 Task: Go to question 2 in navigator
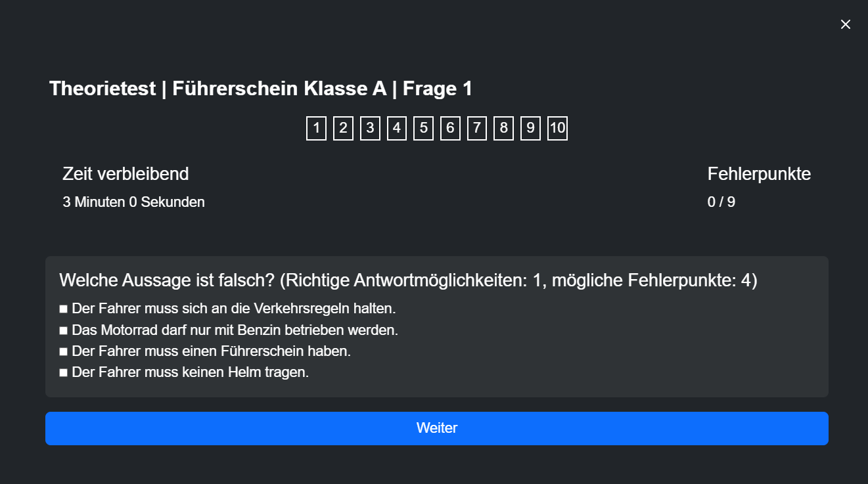click(343, 128)
